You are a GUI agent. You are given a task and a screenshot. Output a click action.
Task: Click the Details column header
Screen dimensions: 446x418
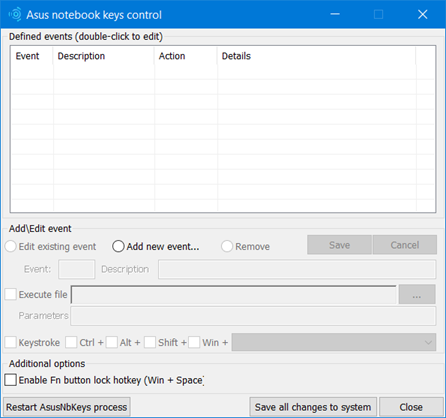[x=317, y=56]
